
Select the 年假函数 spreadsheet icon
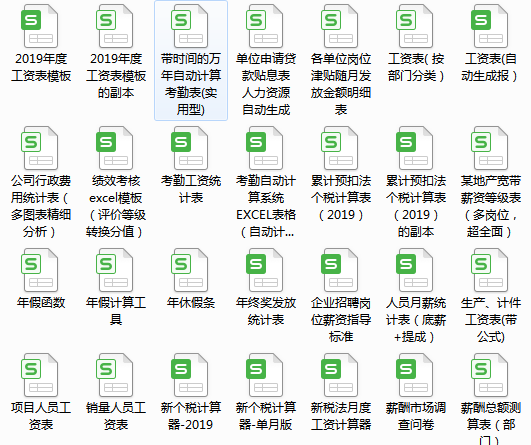41,270
